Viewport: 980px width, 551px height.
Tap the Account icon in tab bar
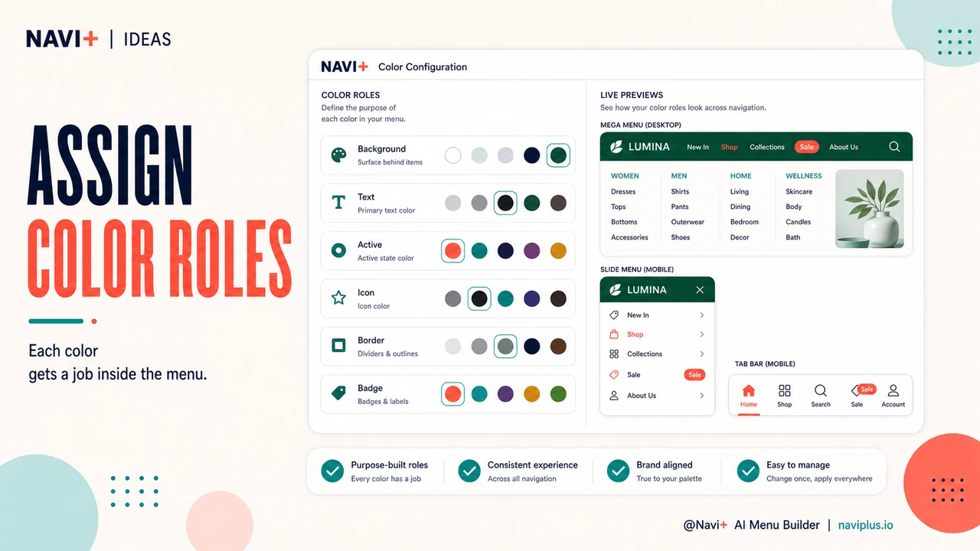pos(893,390)
